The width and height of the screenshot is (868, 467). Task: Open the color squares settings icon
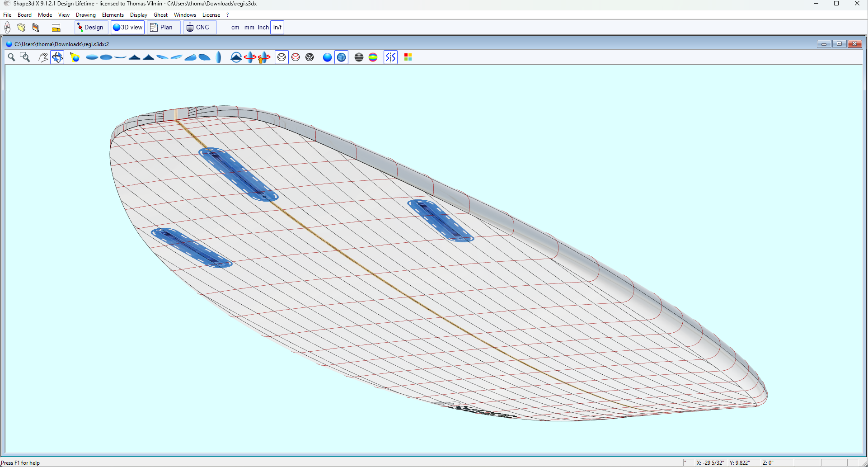(x=408, y=57)
